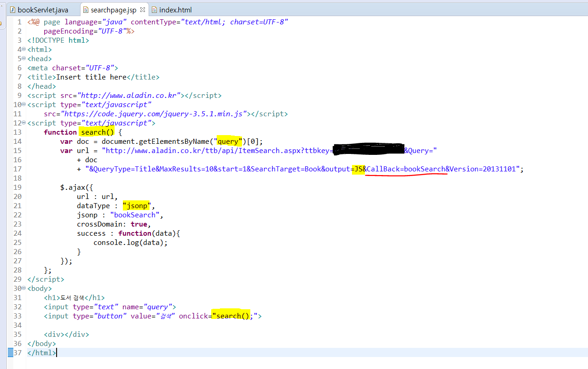
Task: Click the HTML file icon on index.html tab
Action: [x=154, y=10]
